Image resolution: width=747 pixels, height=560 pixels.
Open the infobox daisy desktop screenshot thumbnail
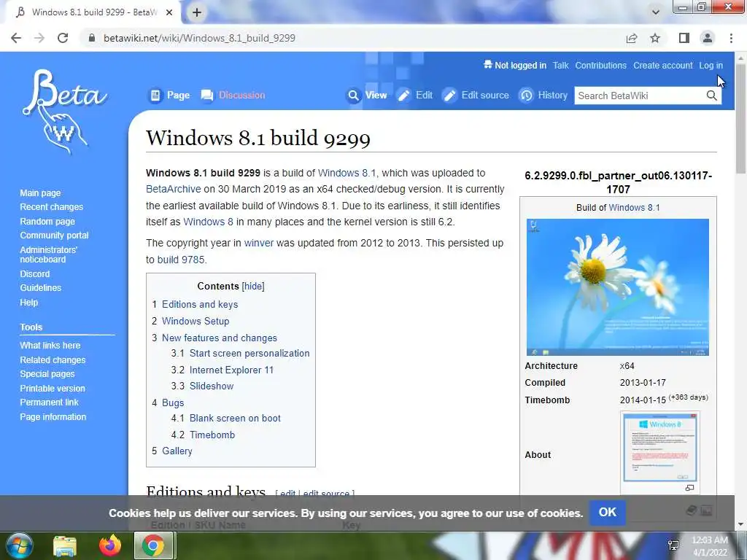pos(617,287)
